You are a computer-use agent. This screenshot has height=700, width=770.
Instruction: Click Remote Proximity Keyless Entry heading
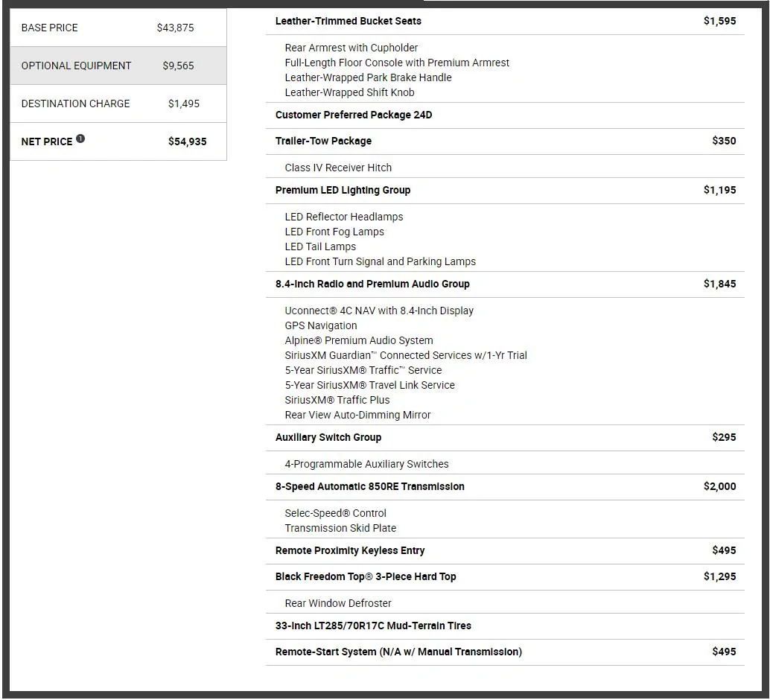pyautogui.click(x=350, y=550)
